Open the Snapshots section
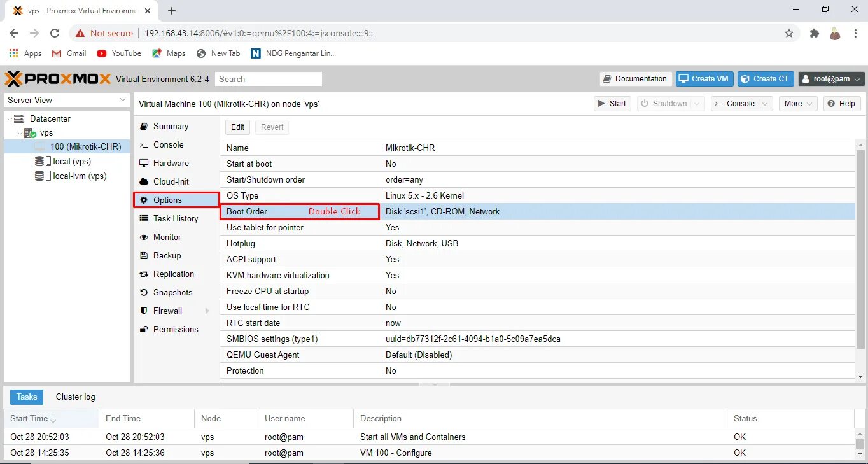Screen dimensions: 868x464 pos(172,292)
